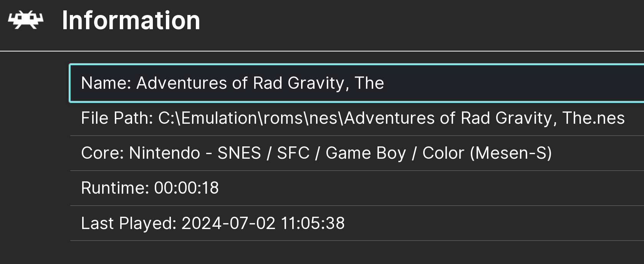This screenshot has height=264, width=644.
Task: Click the 00:00:18 runtime value
Action: click(x=186, y=188)
